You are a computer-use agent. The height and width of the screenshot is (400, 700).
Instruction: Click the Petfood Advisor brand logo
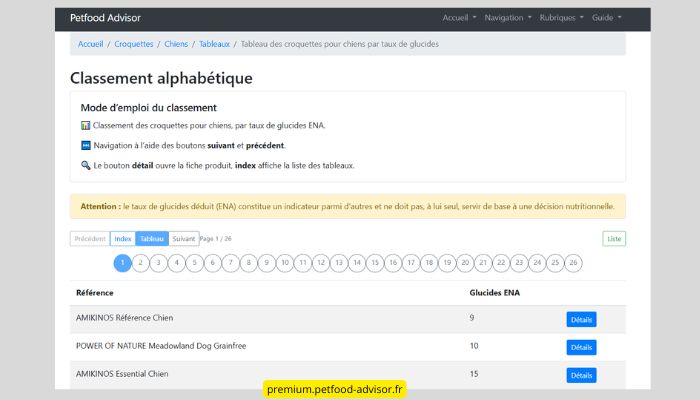pyautogui.click(x=105, y=18)
